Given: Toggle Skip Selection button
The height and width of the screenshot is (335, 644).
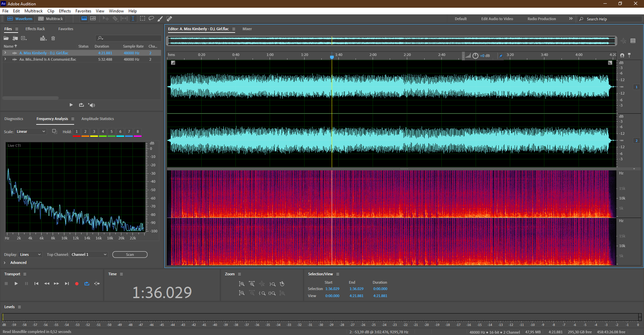Looking at the screenshot, I should (x=97, y=284).
